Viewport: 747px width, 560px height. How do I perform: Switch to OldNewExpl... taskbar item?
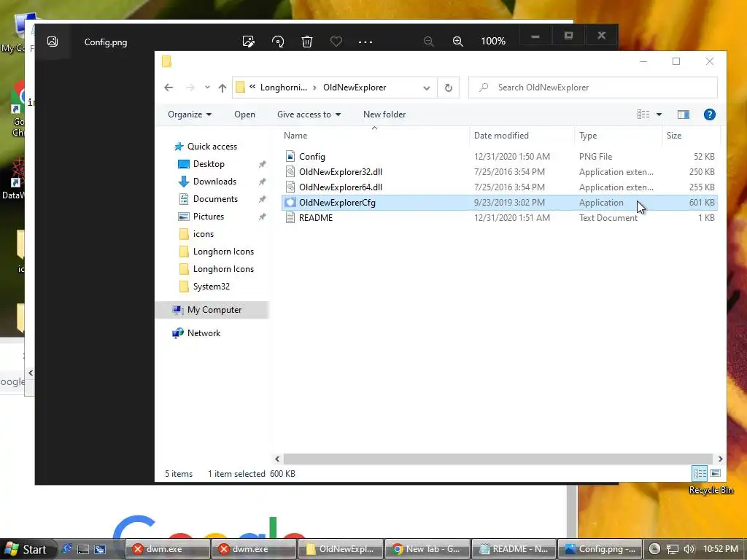340,549
